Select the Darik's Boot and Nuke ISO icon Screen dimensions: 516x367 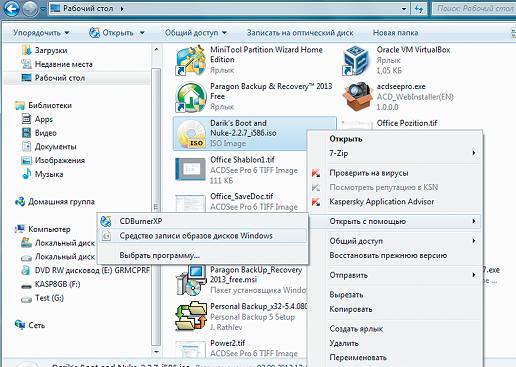pos(191,134)
